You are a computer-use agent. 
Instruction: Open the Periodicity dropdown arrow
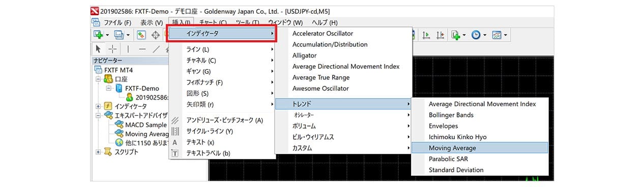(x=485, y=35)
